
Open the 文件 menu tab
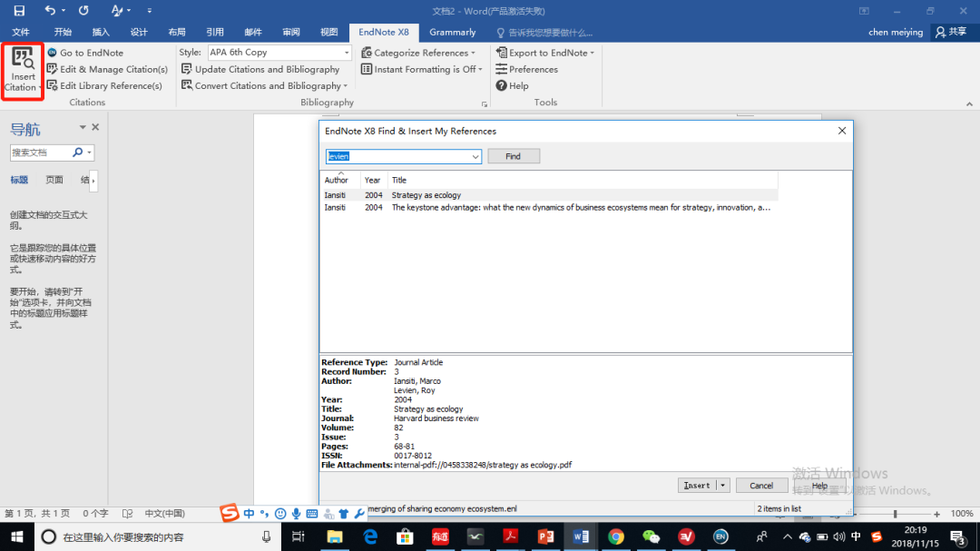tap(21, 32)
